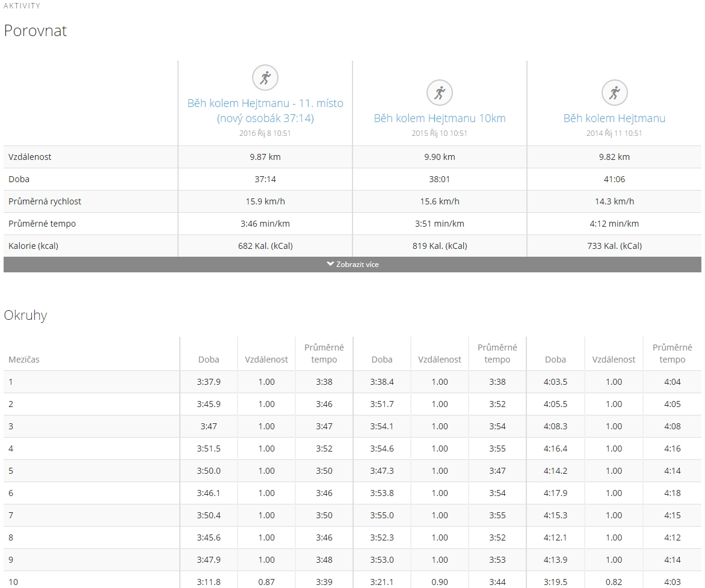Viewport: 705px width, 588px height.
Task: Click the '819 Kal. (kCal)' value
Action: click(440, 246)
